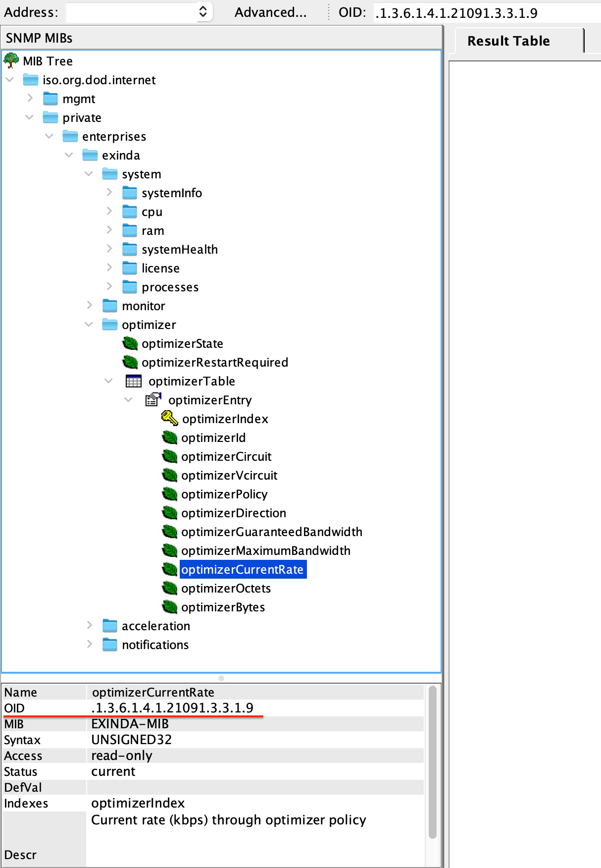
Task: Click the Address text field
Action: (x=132, y=12)
